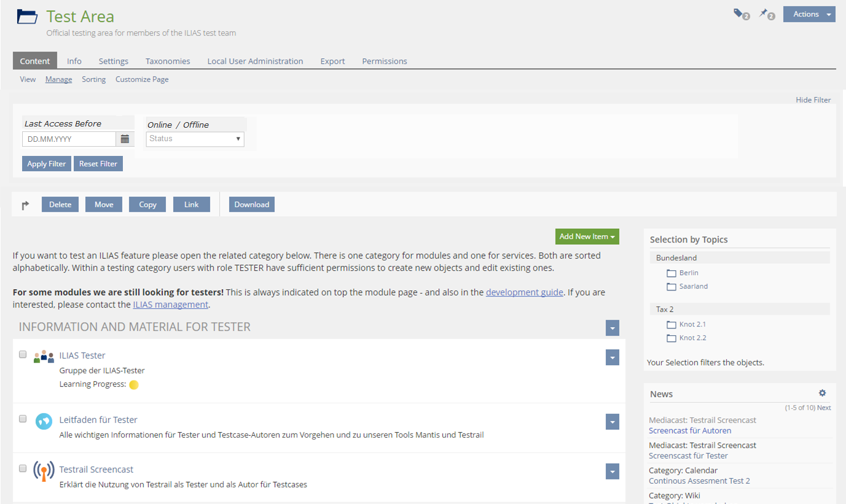Viewport: 846px width, 504px height.
Task: Click the Test Area folder icon
Action: tap(27, 17)
